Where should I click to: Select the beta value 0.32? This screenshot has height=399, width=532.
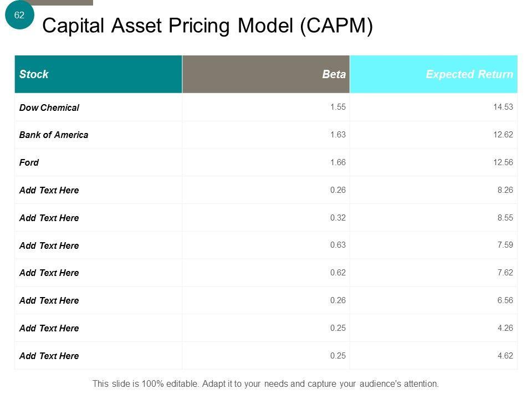coord(338,218)
